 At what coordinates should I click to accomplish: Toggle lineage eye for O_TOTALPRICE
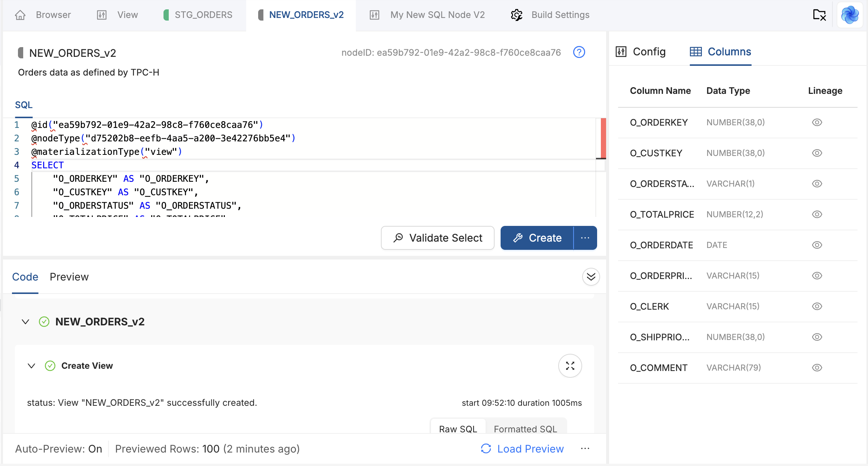pos(817,214)
